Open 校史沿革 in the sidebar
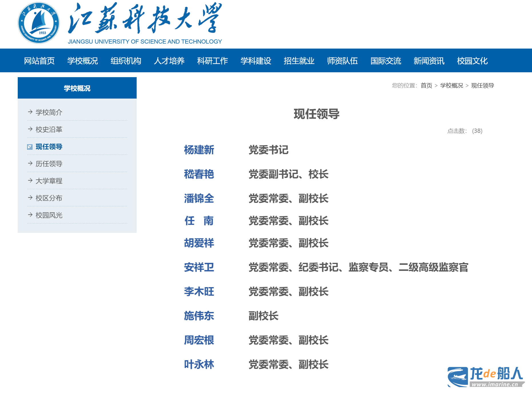 click(x=49, y=129)
